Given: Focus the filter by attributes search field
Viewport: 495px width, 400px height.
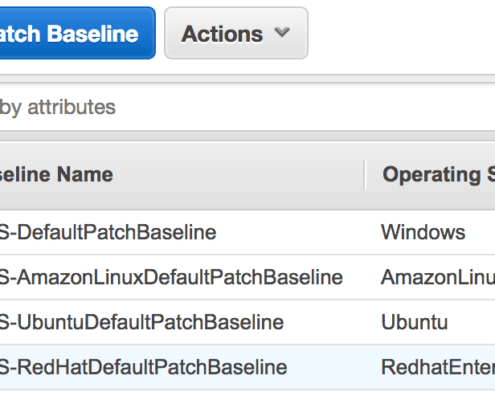Looking at the screenshot, I should [247, 107].
